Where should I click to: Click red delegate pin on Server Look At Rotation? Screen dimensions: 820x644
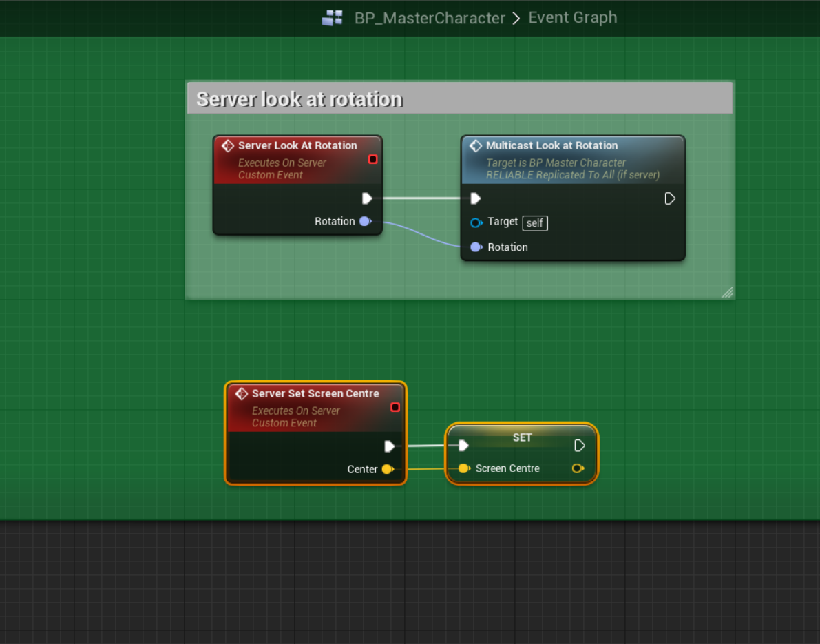pos(372,159)
